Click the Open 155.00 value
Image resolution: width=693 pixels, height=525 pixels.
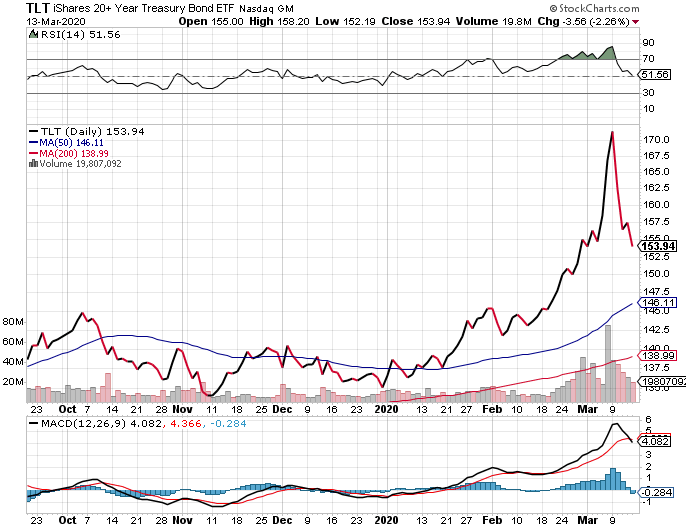[x=211, y=21]
